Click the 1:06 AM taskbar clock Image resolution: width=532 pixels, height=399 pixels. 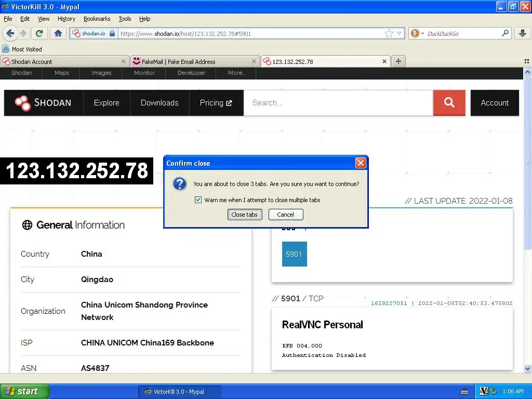[513, 391]
